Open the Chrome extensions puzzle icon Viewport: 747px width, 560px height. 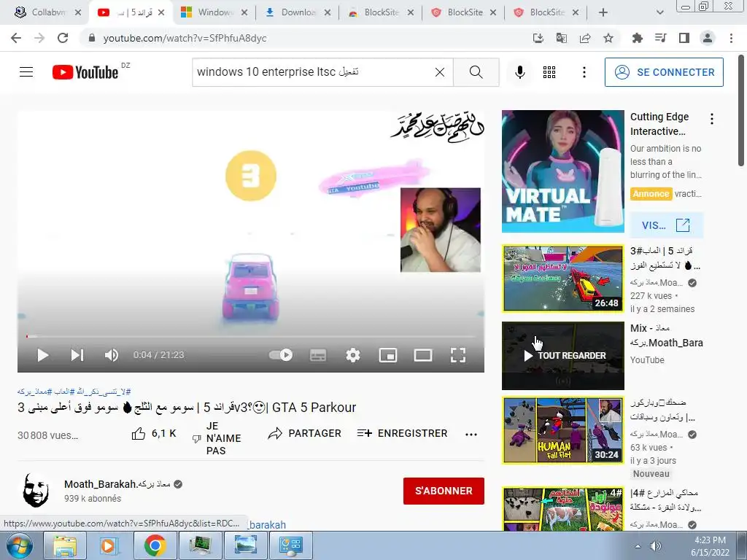tap(637, 38)
